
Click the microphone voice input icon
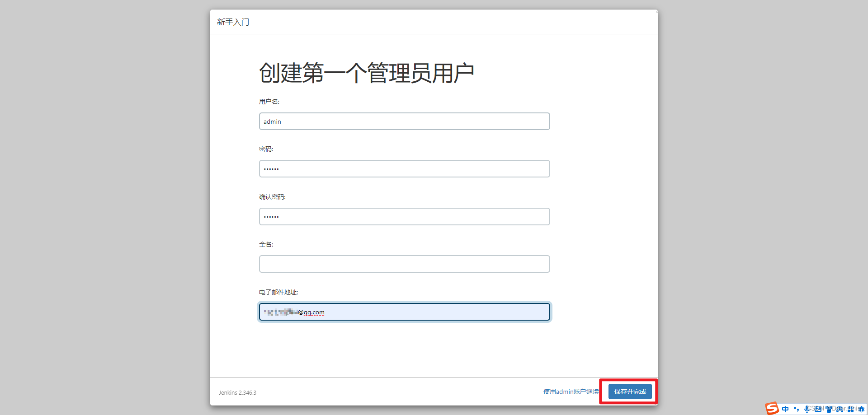pos(807,409)
